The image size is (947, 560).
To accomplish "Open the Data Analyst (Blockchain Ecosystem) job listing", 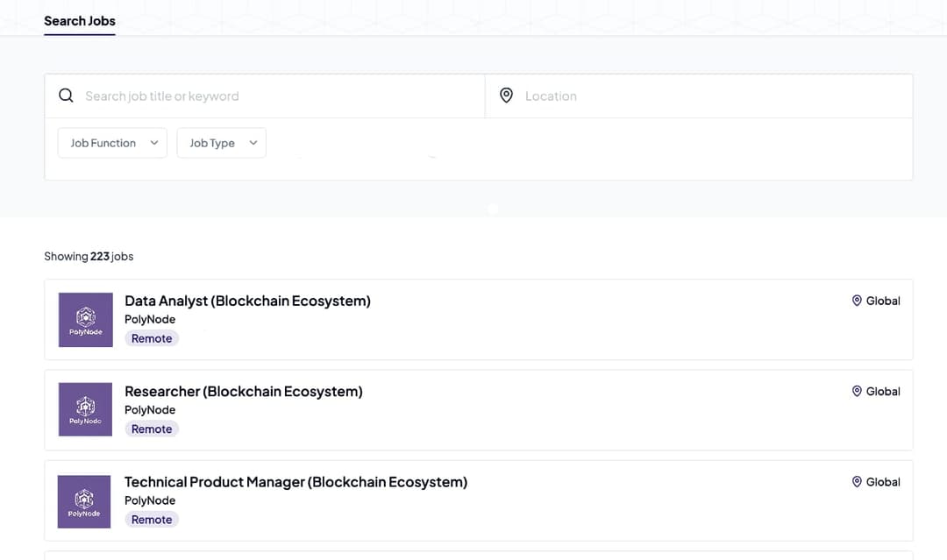I will point(247,300).
